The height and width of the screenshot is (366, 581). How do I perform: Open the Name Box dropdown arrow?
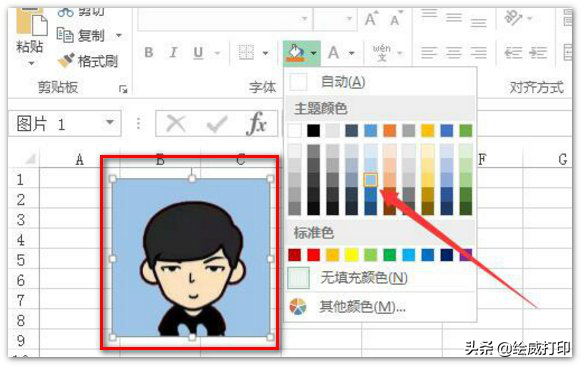click(x=110, y=122)
